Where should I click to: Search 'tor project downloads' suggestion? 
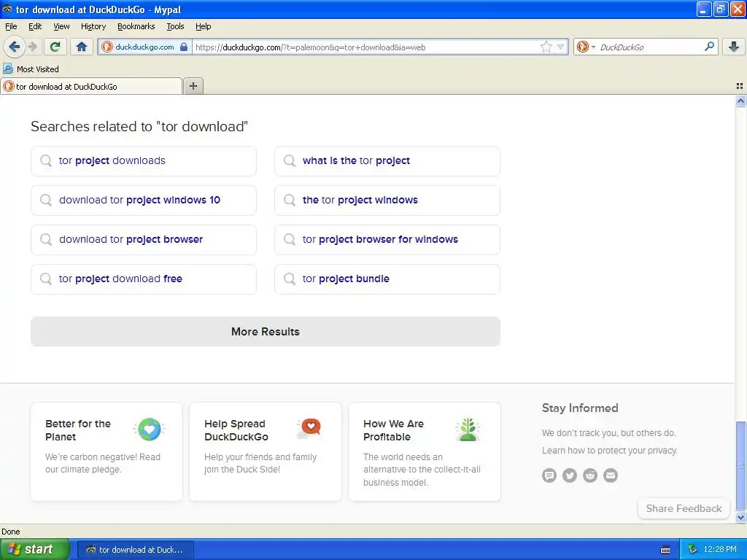[144, 161]
